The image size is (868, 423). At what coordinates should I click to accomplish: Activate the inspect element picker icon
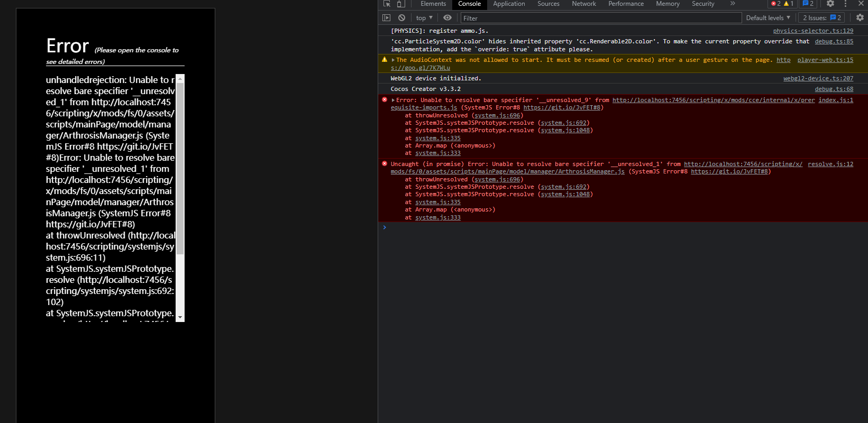pyautogui.click(x=387, y=4)
